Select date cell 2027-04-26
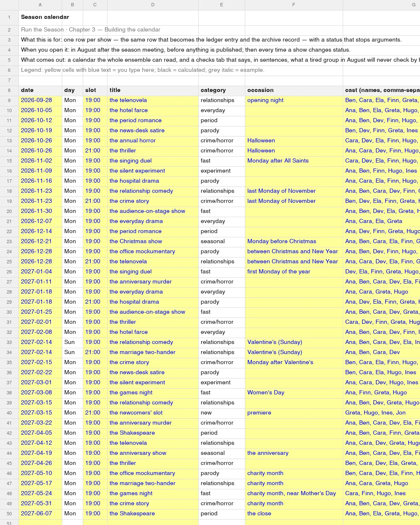Screen dimensions: 420x525 point(40,463)
